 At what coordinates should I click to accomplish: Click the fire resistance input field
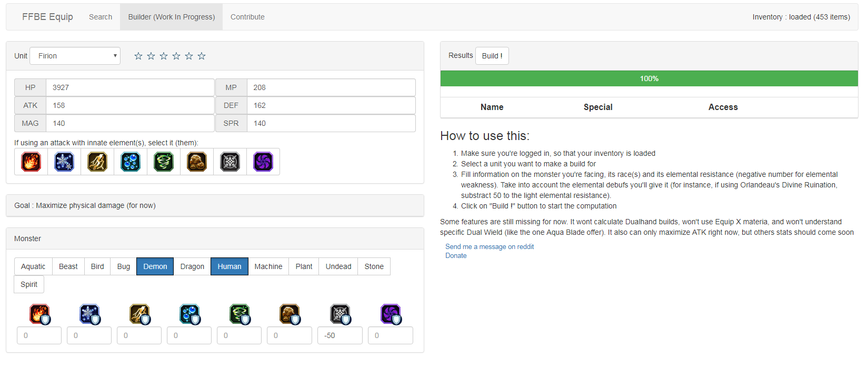[x=39, y=335]
